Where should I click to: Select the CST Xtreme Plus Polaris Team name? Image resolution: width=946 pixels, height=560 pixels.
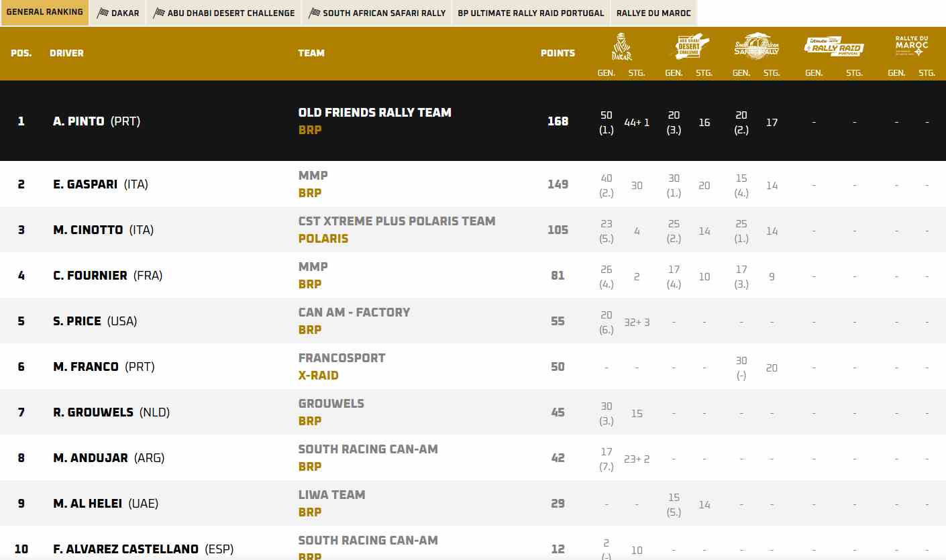[x=397, y=221]
